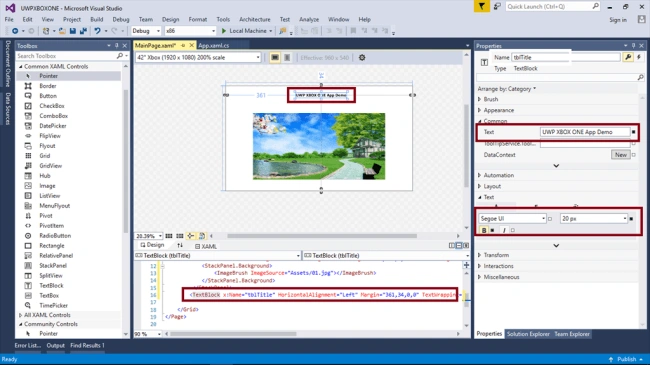Image resolution: width=650 pixels, height=365 pixels.
Task: Open the Build menu
Action: click(x=96, y=19)
